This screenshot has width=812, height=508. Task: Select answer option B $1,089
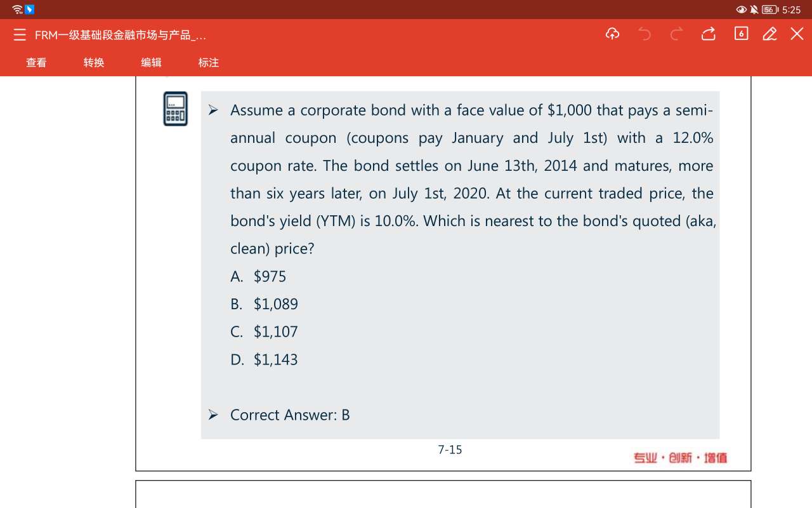point(265,304)
